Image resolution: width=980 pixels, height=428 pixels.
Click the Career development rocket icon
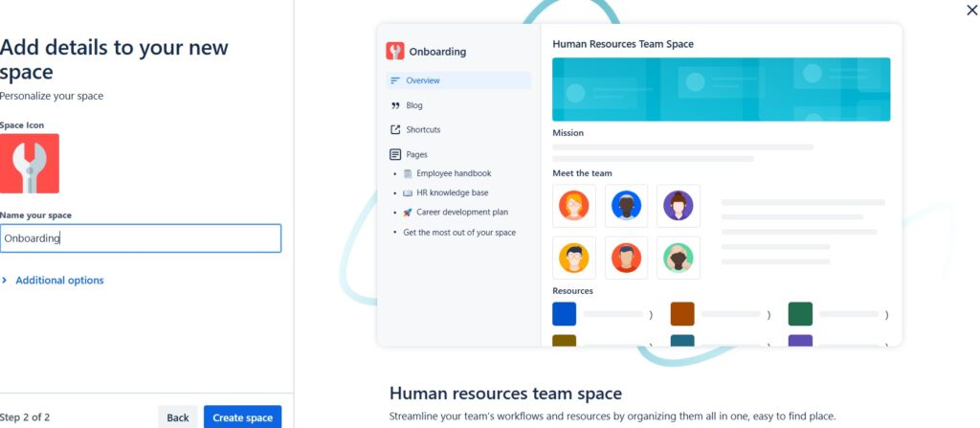pyautogui.click(x=408, y=213)
